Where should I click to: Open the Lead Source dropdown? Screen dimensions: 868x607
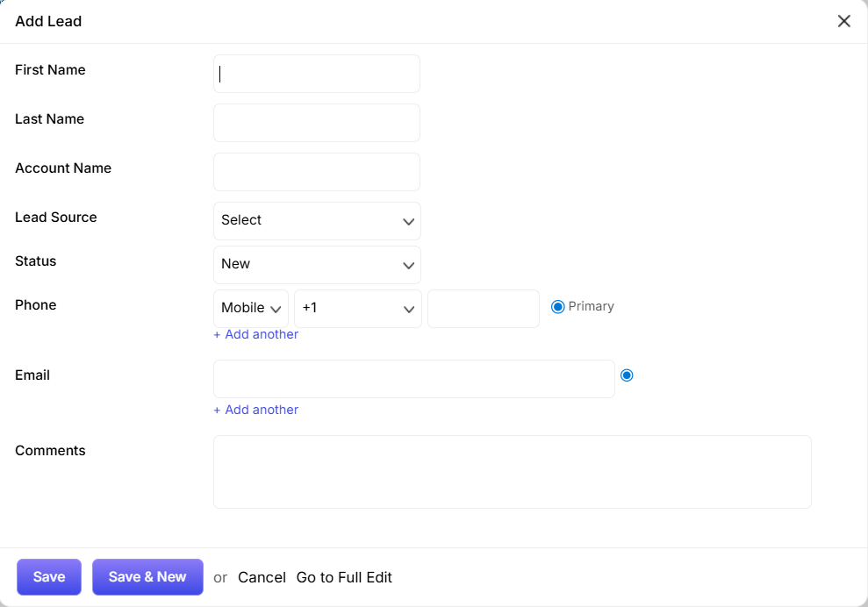[317, 221]
